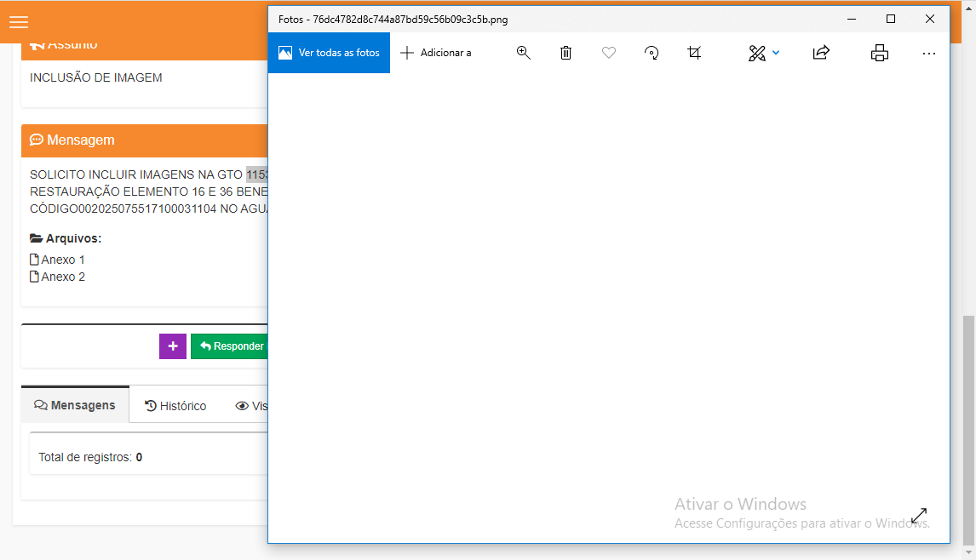
Task: Rotate the image with the rotate icon
Action: (x=652, y=53)
